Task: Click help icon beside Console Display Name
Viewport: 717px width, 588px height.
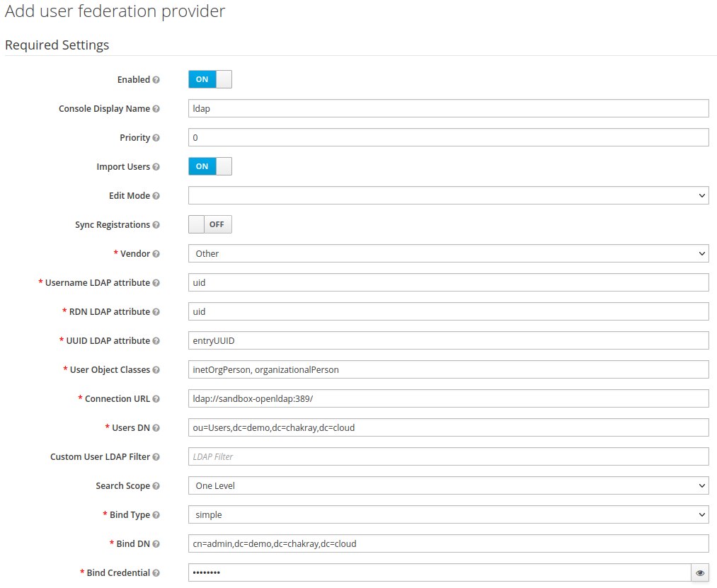Action: 156,109
